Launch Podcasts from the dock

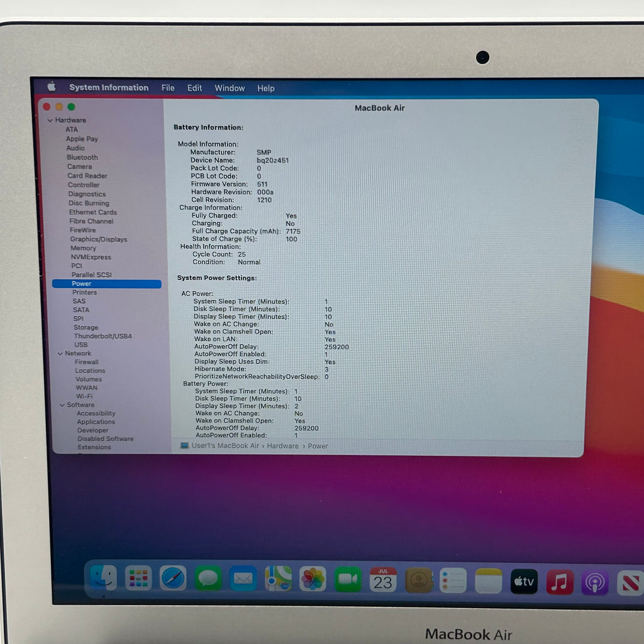click(595, 582)
